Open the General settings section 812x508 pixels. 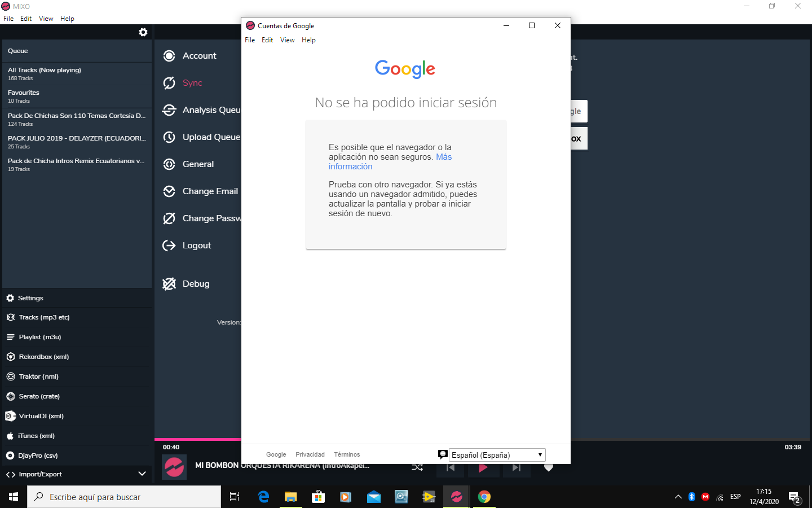coord(197,164)
